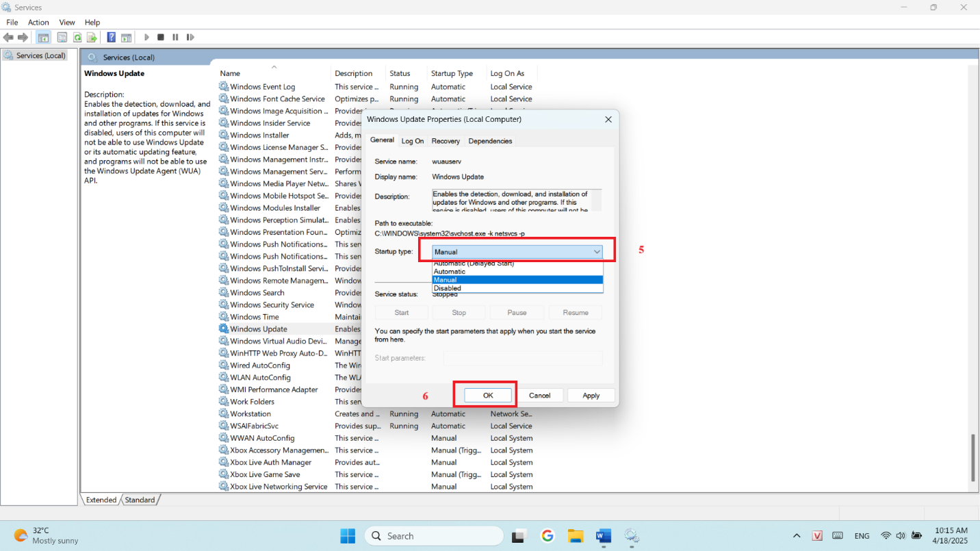This screenshot has width=980, height=551.
Task: Open the Word icon in the taskbar
Action: click(603, 536)
